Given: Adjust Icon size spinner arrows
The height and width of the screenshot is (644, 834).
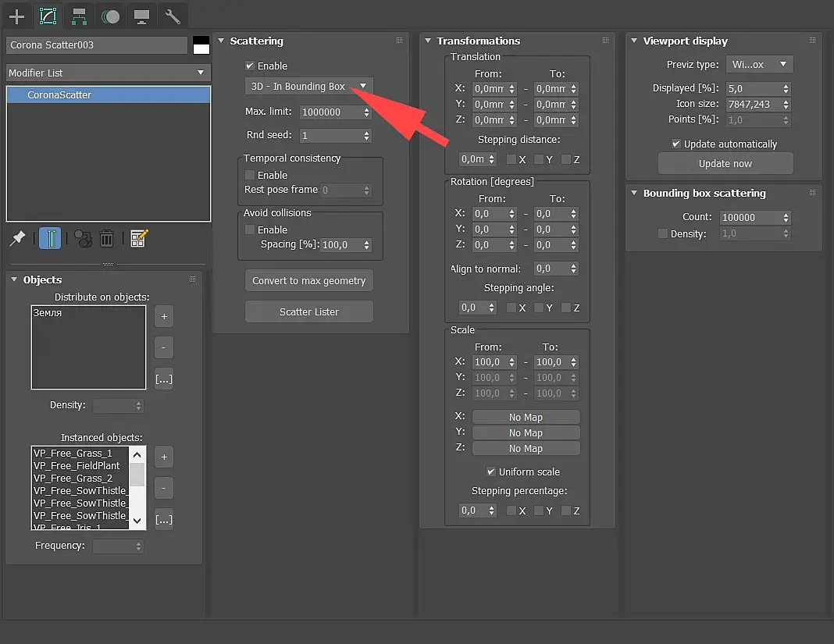Looking at the screenshot, I should click(x=786, y=105).
